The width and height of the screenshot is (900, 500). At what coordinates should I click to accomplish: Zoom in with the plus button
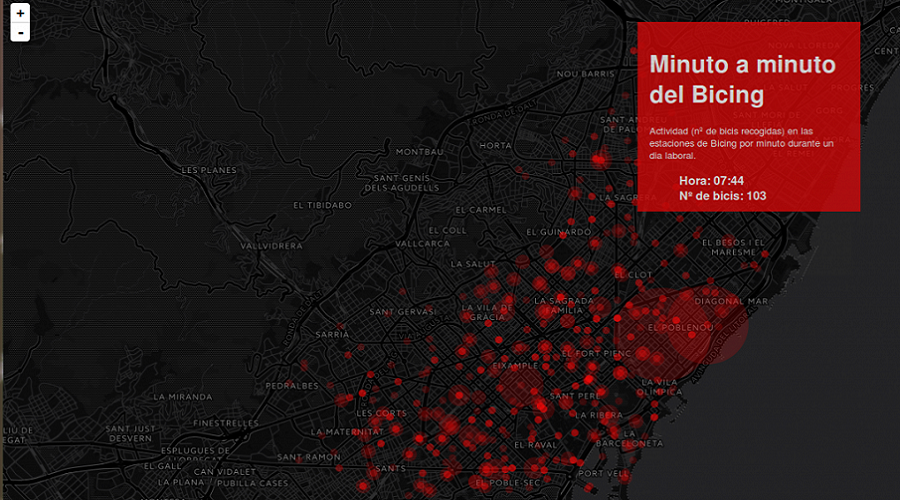20,13
